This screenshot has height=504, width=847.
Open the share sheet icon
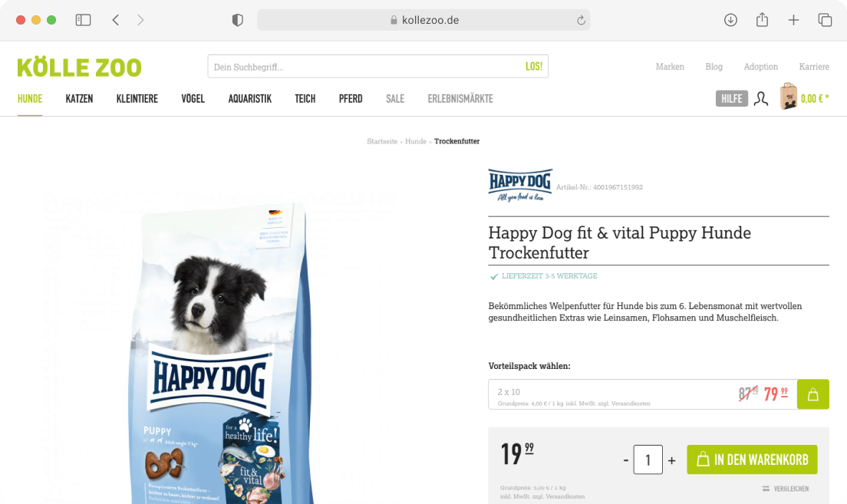tap(762, 19)
